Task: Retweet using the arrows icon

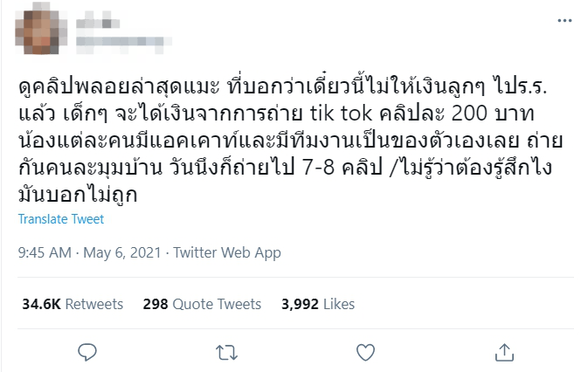Action: pos(226,351)
